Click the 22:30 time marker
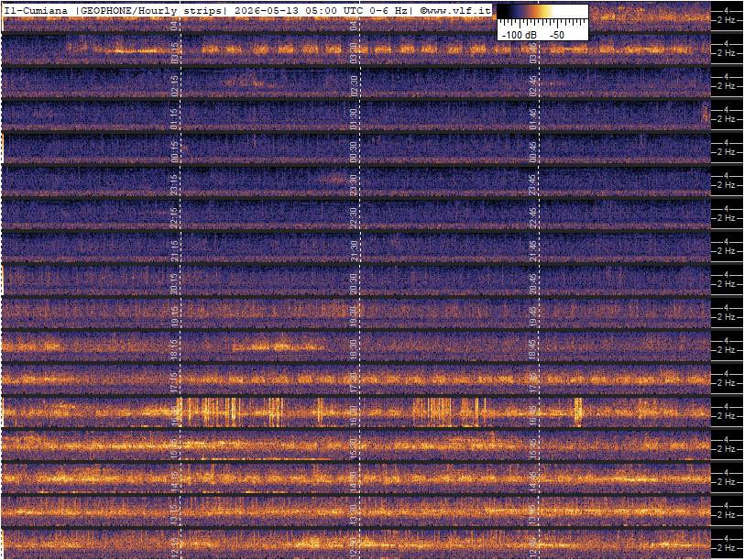The width and height of the screenshot is (744, 560). [x=354, y=218]
